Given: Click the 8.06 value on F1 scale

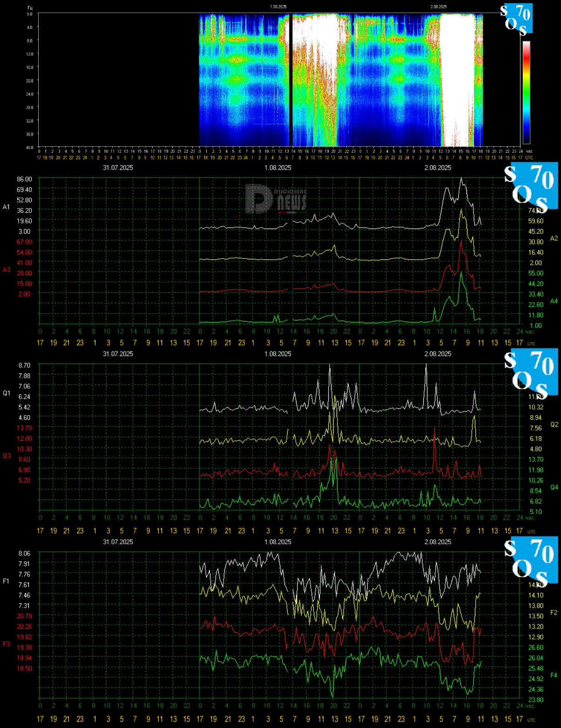Looking at the screenshot, I should (25, 553).
